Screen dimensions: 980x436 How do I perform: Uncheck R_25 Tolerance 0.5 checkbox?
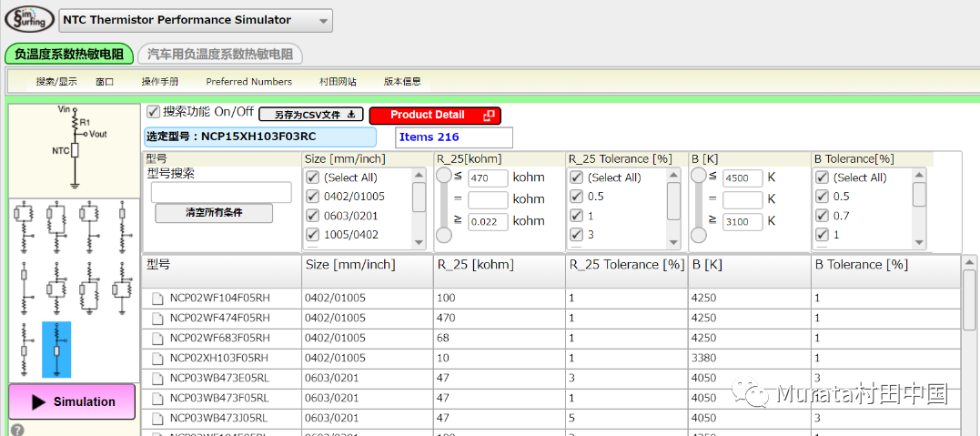576,197
